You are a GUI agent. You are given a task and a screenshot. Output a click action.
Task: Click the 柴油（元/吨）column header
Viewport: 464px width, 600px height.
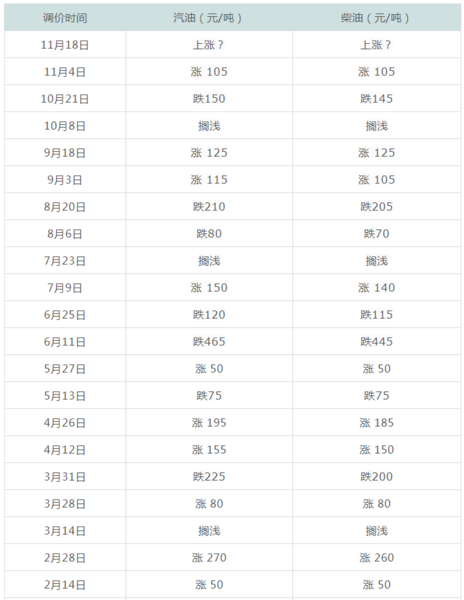click(x=376, y=18)
